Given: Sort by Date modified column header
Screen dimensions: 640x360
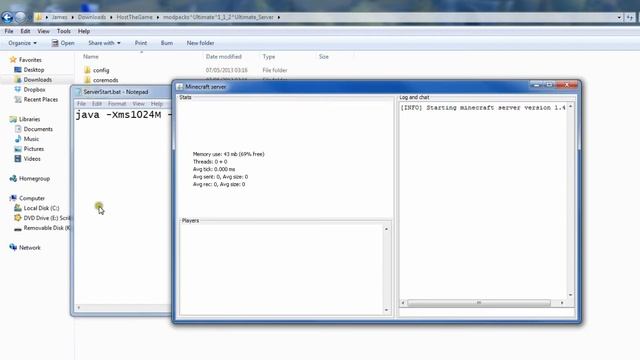Looking at the screenshot, I should point(224,57).
